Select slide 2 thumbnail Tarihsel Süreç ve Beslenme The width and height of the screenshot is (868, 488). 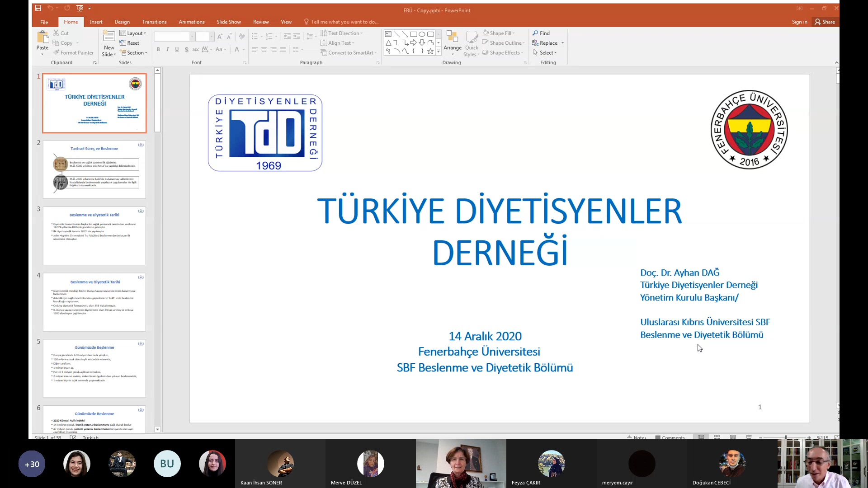point(94,169)
